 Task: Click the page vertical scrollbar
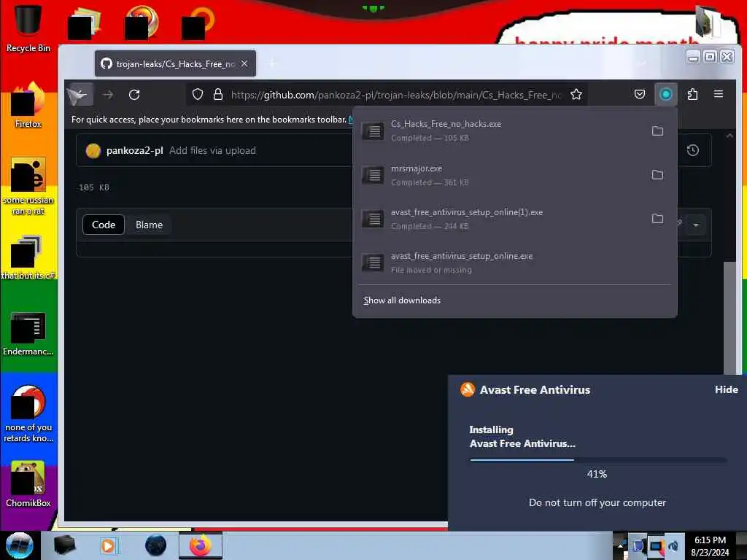pyautogui.click(x=729, y=318)
